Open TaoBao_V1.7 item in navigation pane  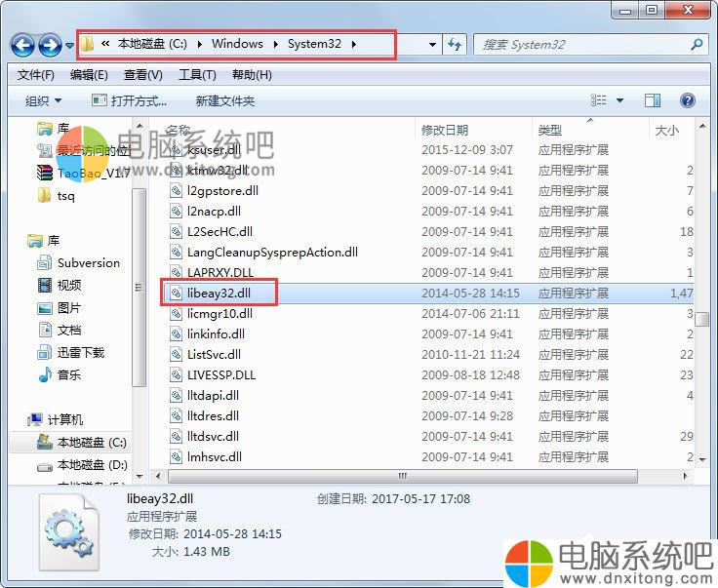83,173
